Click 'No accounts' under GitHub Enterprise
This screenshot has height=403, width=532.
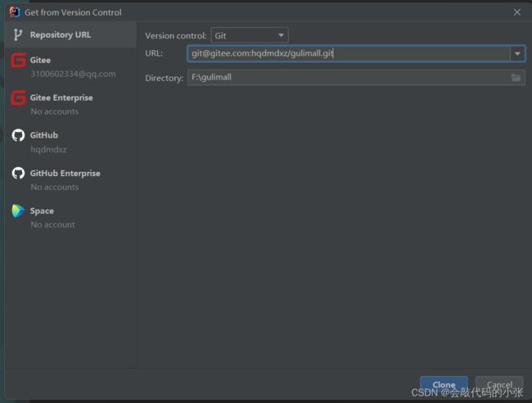point(55,187)
